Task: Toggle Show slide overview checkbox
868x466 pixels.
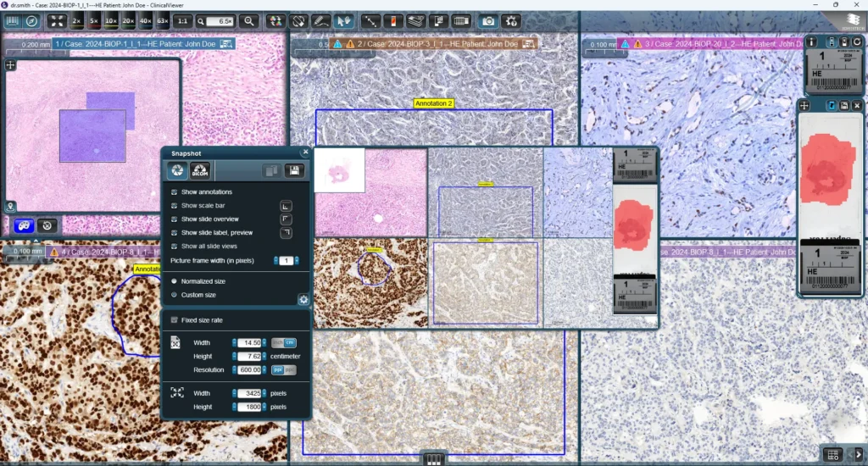Action: [175, 219]
